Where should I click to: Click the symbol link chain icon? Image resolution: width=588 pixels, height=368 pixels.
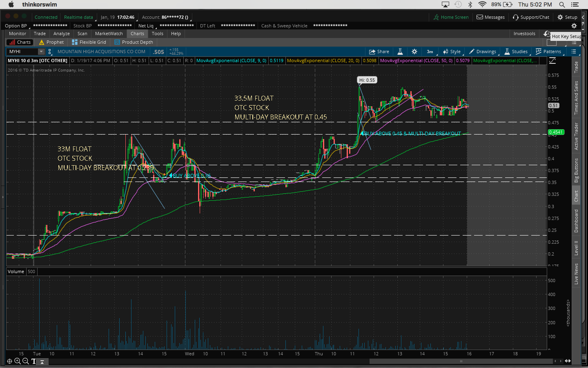50,52
